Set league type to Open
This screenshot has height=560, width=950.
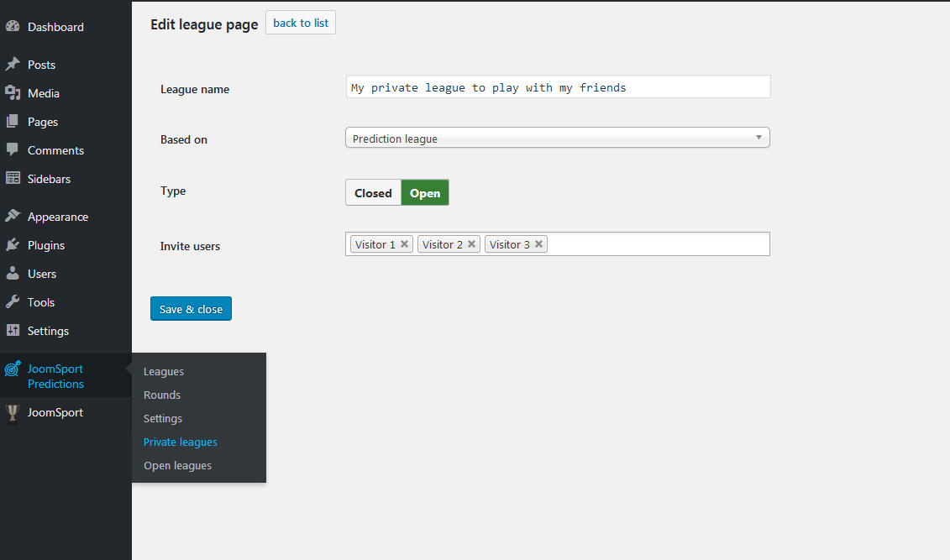[425, 192]
